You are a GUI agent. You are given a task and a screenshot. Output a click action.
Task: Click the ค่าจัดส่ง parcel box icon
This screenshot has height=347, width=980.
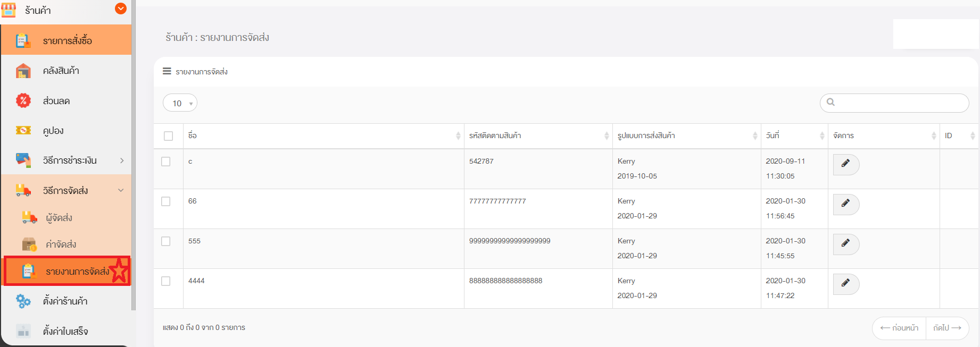[29, 244]
